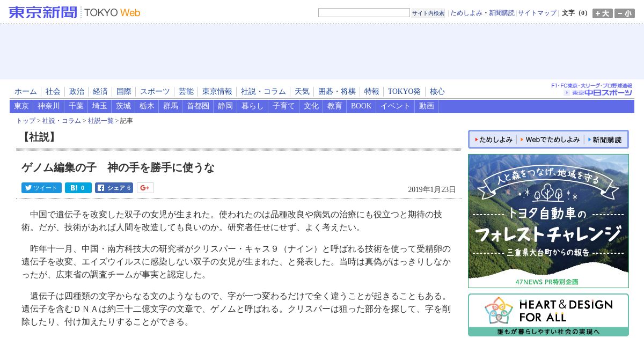Select the 首都圏 tab

pyautogui.click(x=198, y=106)
